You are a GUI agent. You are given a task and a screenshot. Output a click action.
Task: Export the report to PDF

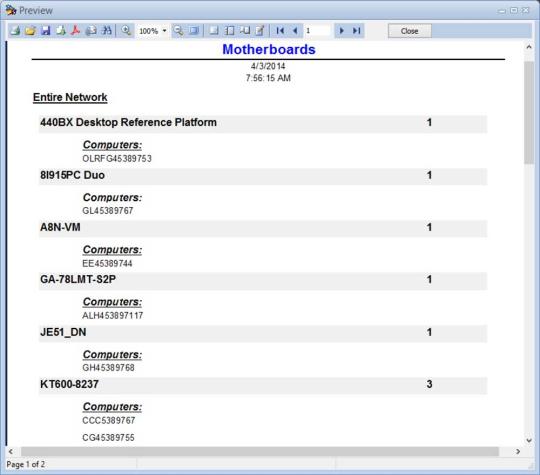coord(76,31)
